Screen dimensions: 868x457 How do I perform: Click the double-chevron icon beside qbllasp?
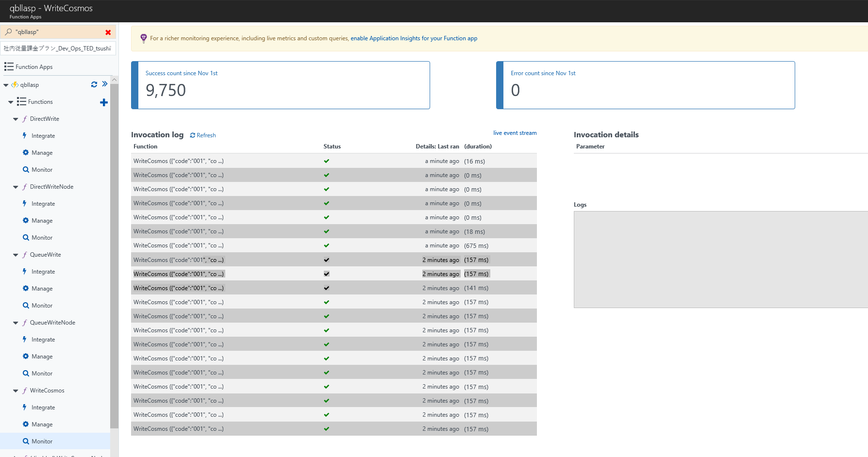click(105, 84)
